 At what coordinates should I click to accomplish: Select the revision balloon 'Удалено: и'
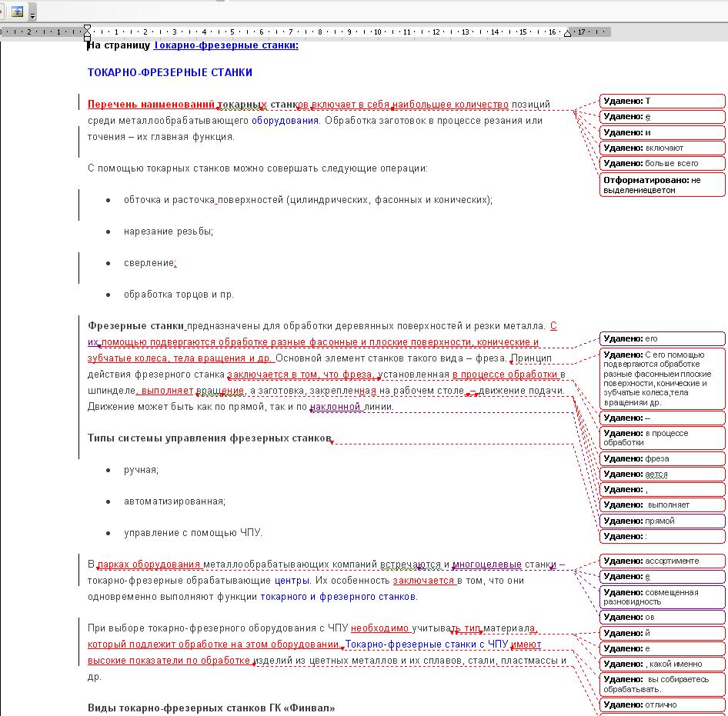point(662,133)
